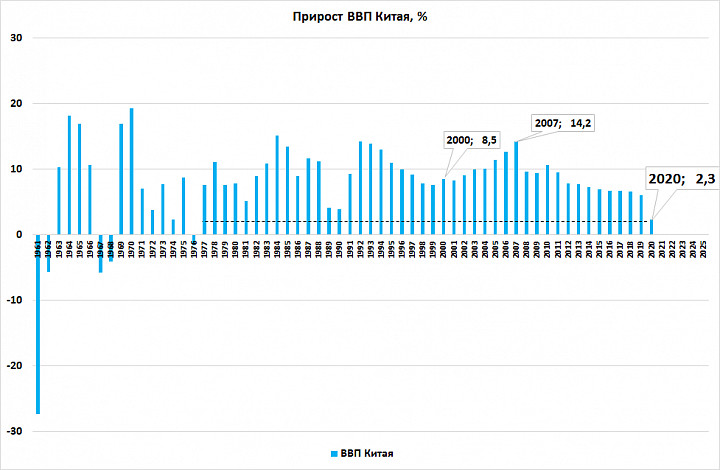Click the x-axis year label '2015'
Viewport: 720px width, 470px height.
599,249
